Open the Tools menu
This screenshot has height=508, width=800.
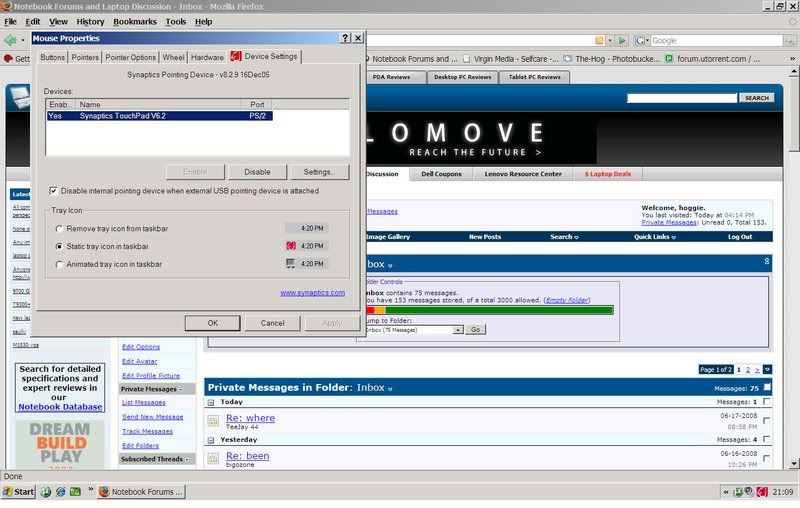click(176, 22)
